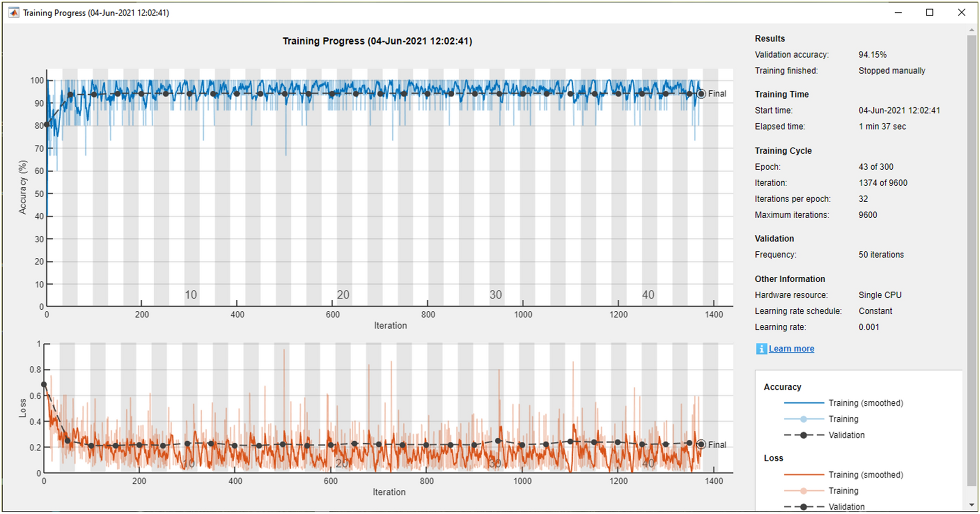
Task: Select maximum iterations value 9600
Action: [x=867, y=215]
